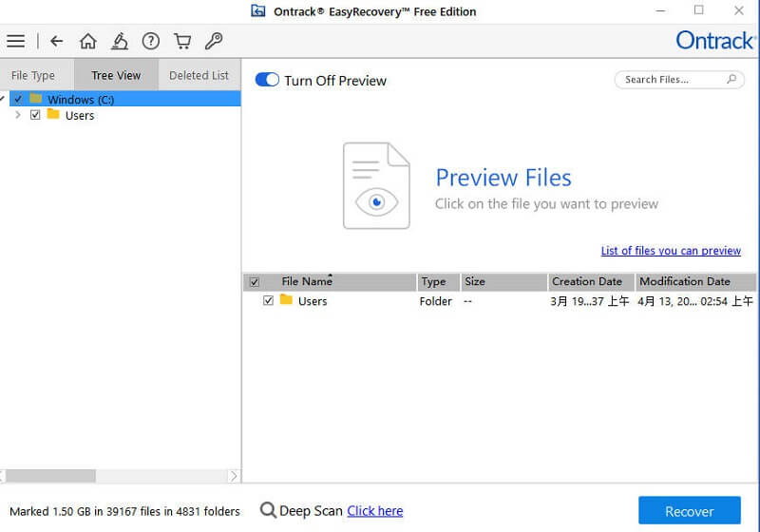Screen dimensions: 760x532
Task: Sort by Type column header
Action: tap(438, 281)
